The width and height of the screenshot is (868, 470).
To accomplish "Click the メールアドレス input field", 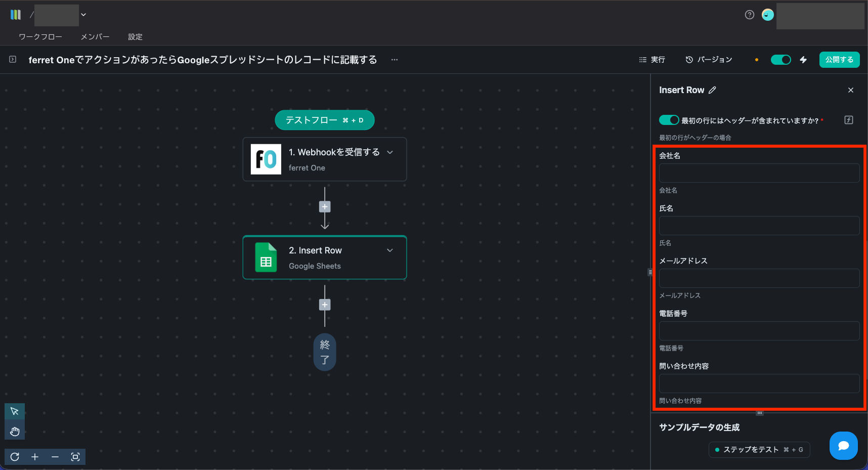I will (759, 278).
